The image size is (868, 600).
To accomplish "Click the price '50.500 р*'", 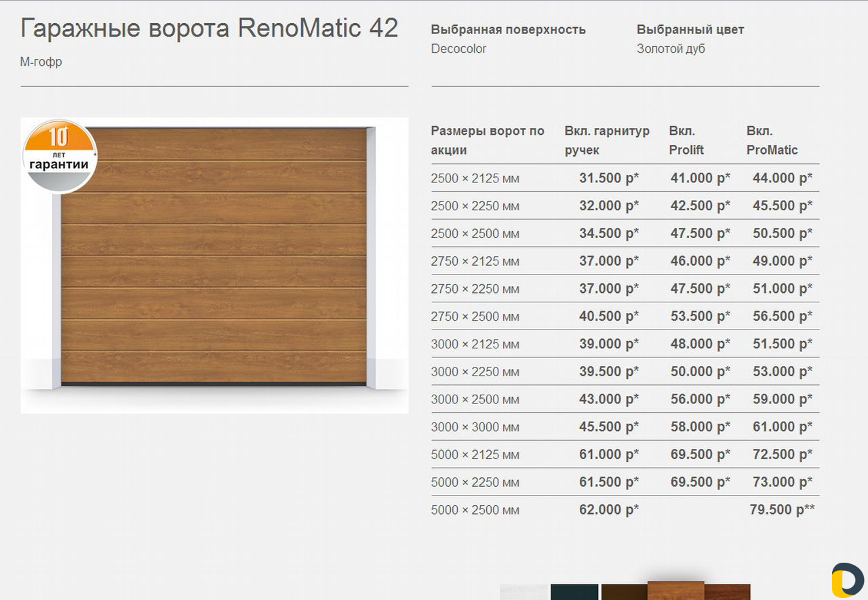I will pos(783,233).
